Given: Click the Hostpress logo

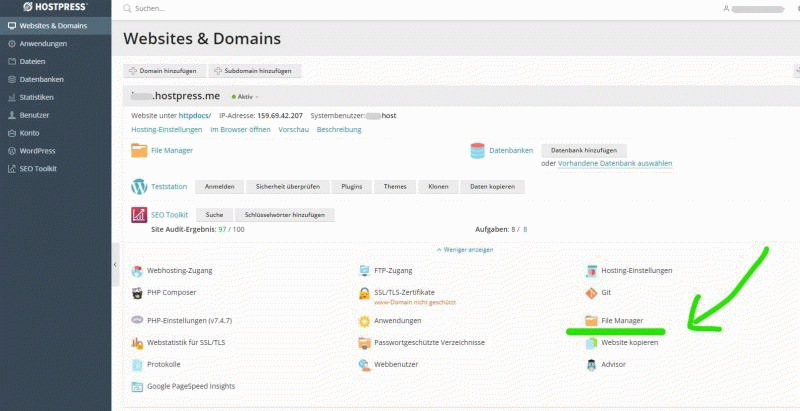Looking at the screenshot, I should (55, 7).
